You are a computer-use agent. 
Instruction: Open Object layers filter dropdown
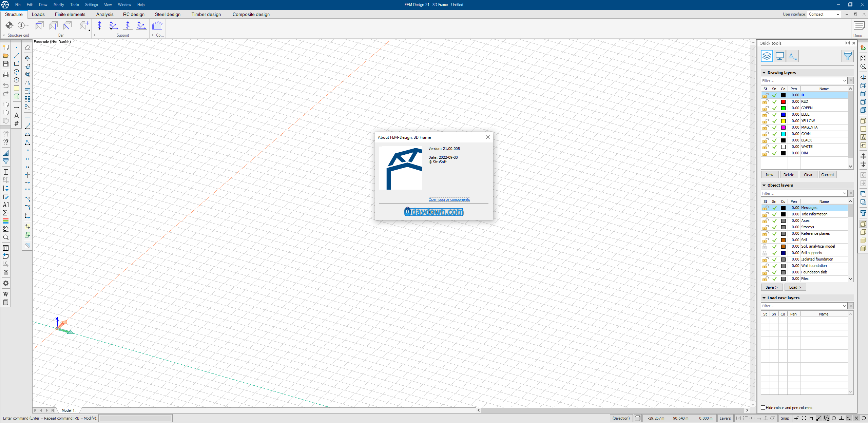tap(844, 193)
